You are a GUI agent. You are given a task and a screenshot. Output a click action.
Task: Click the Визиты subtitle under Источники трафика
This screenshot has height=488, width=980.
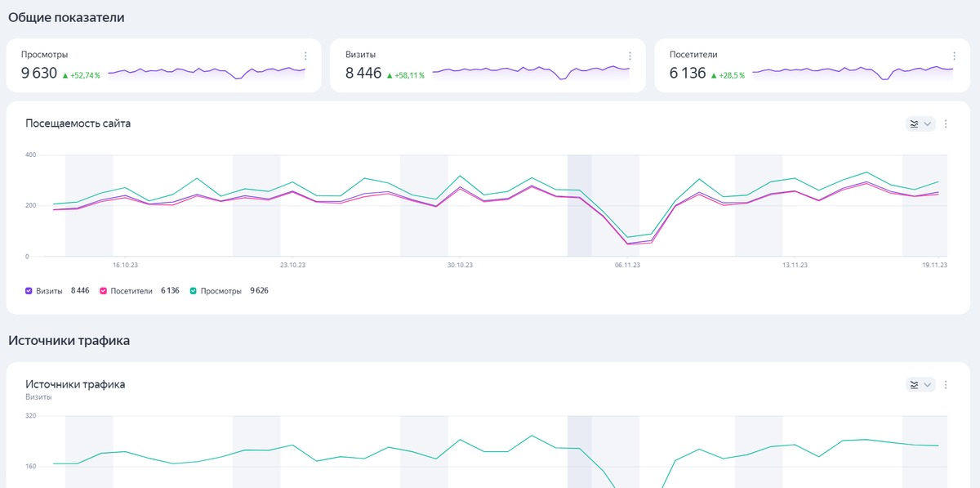(38, 396)
